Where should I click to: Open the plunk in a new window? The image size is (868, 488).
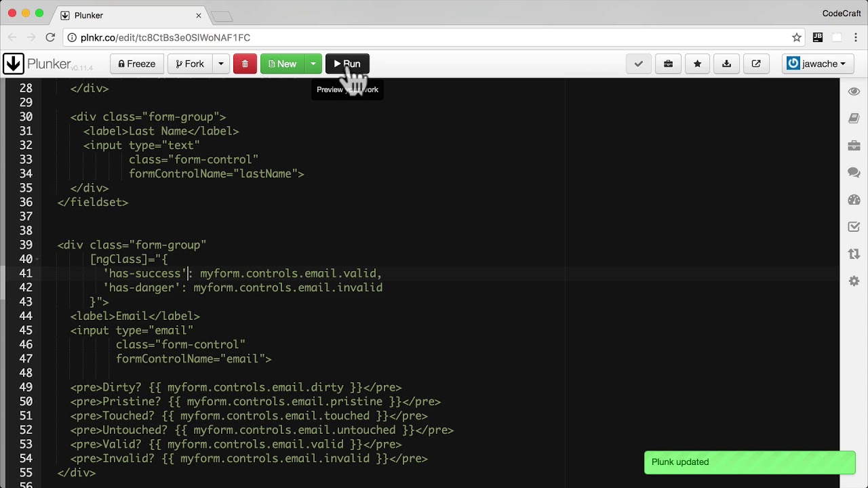pyautogui.click(x=756, y=64)
